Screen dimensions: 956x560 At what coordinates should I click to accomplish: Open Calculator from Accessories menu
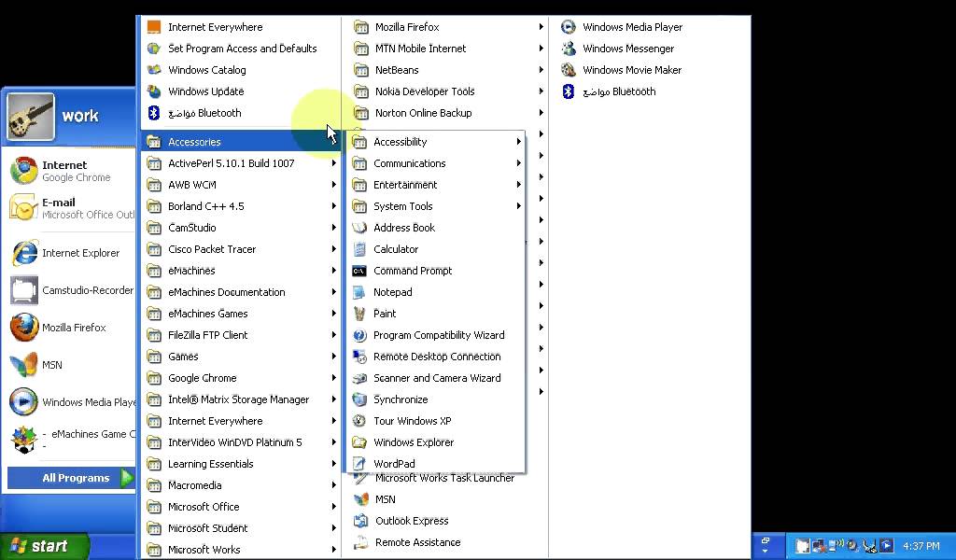tap(435, 249)
